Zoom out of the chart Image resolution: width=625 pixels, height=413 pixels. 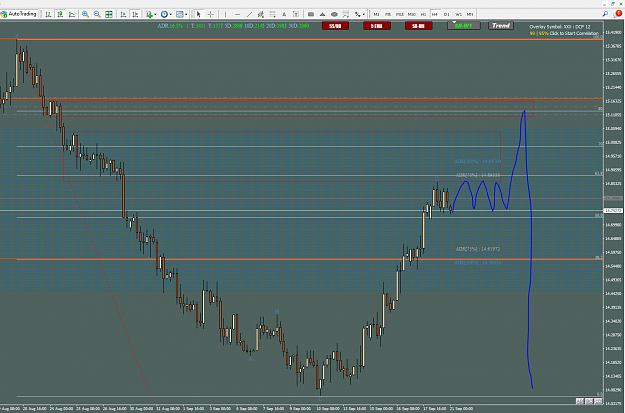click(x=97, y=14)
